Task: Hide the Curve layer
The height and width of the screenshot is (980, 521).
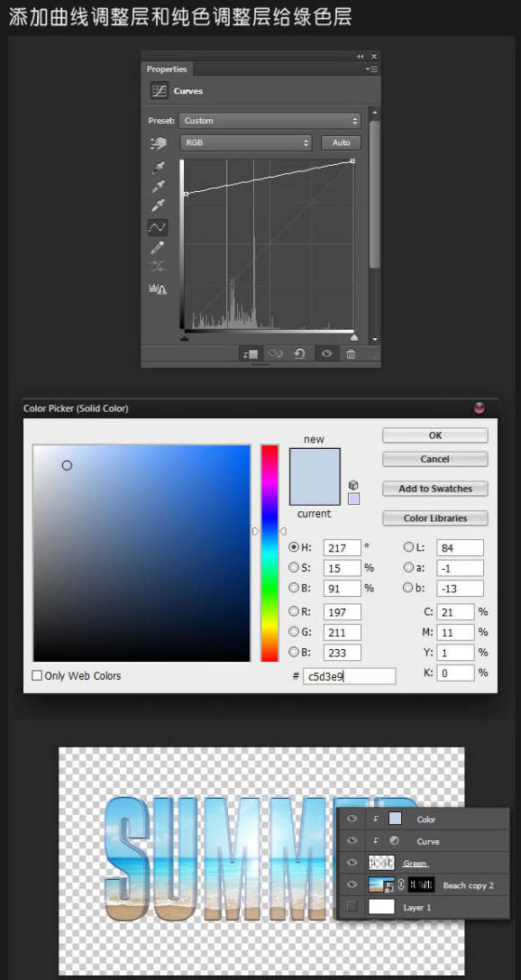Action: (x=352, y=841)
